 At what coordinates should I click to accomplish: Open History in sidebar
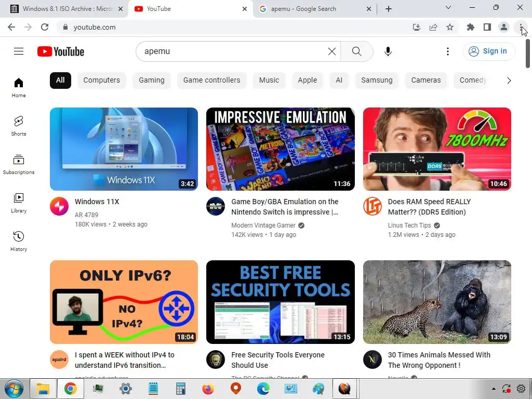(19, 241)
